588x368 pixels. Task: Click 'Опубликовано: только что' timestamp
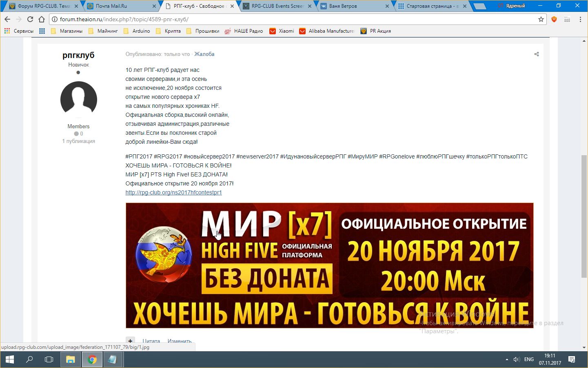tap(158, 54)
